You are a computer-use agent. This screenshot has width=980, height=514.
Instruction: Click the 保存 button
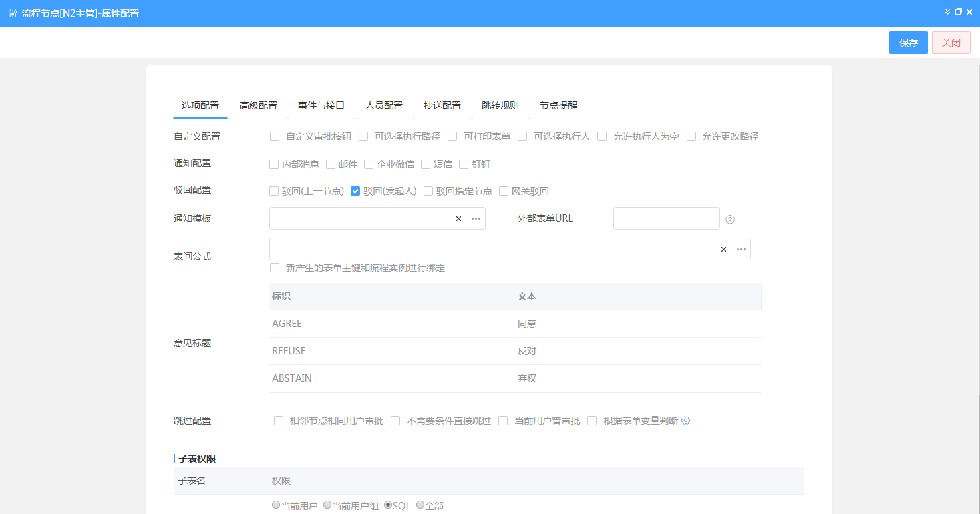(909, 43)
